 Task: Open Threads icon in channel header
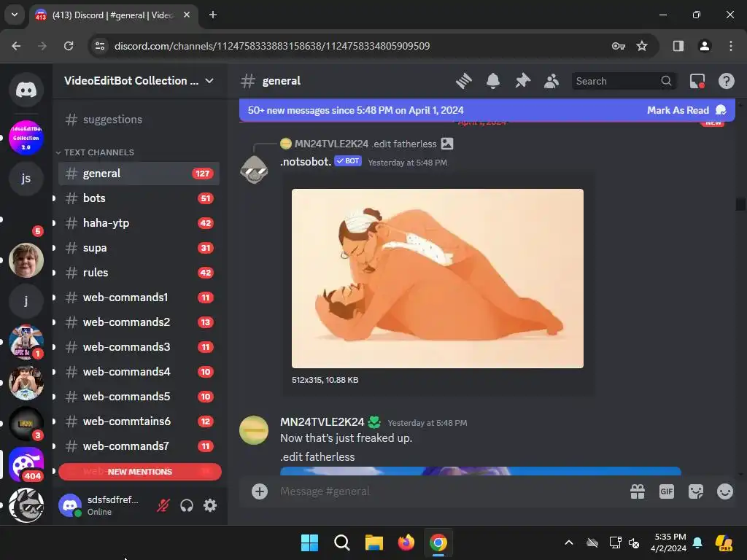click(x=463, y=81)
